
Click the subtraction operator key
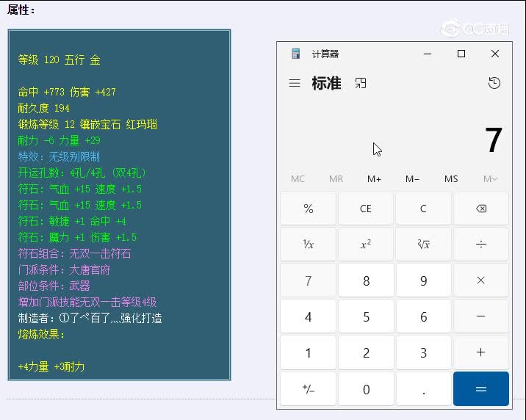tap(481, 316)
